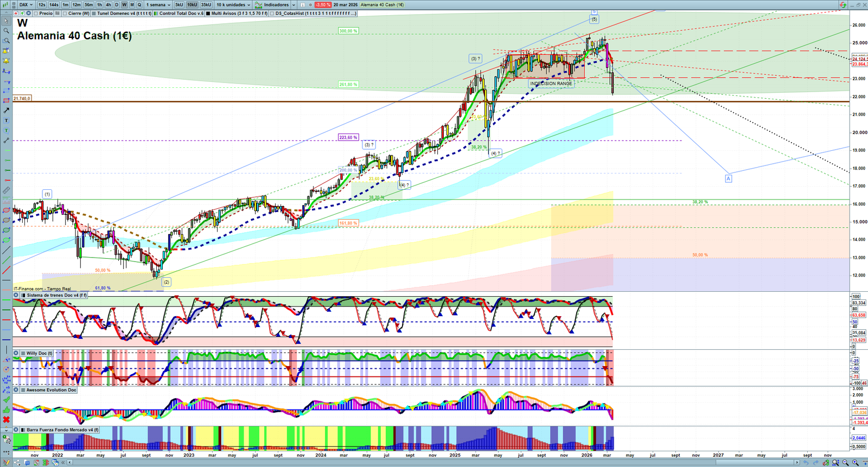Select the arrow cursor tool
This screenshot has width=868, height=467.
(x=6, y=21)
